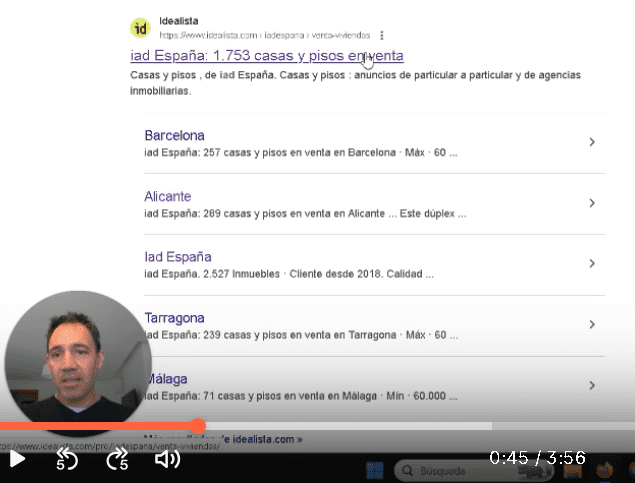Open 'iad España: 1.753 casas y pisos' result
This screenshot has width=635, height=483.
coord(266,55)
